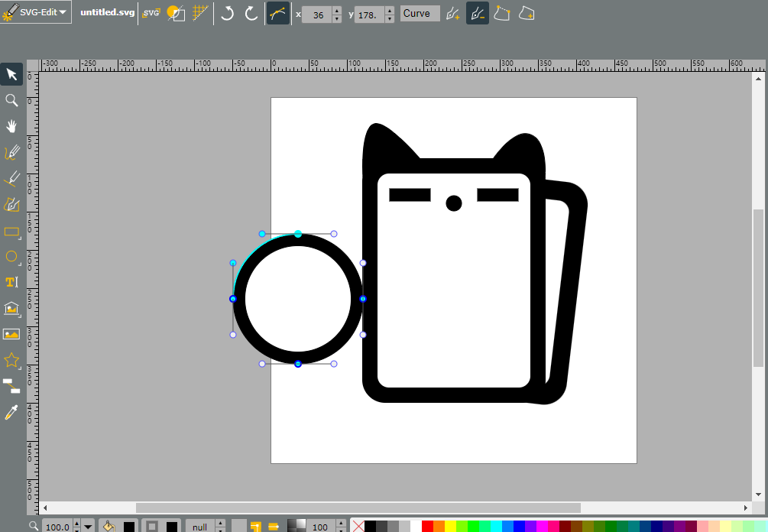Click the vertical scrollbar down arrow
Viewport: 768px width, 532px height.
tap(758, 495)
